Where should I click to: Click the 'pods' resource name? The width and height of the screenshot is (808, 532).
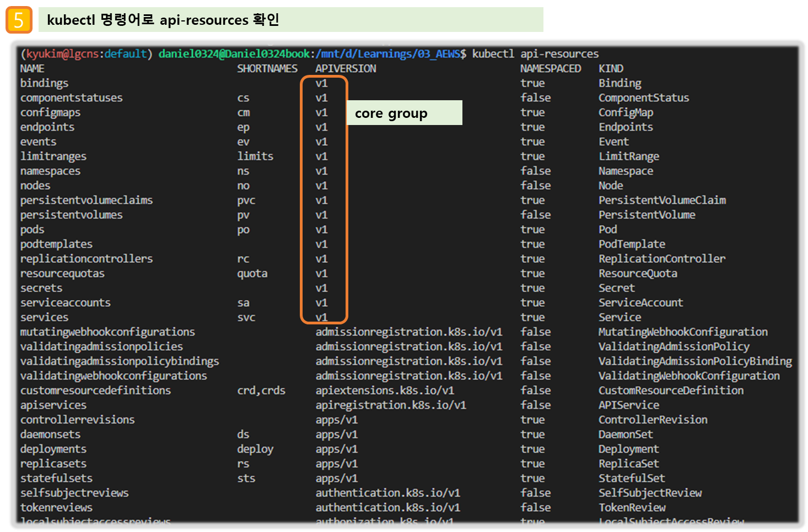(32, 230)
